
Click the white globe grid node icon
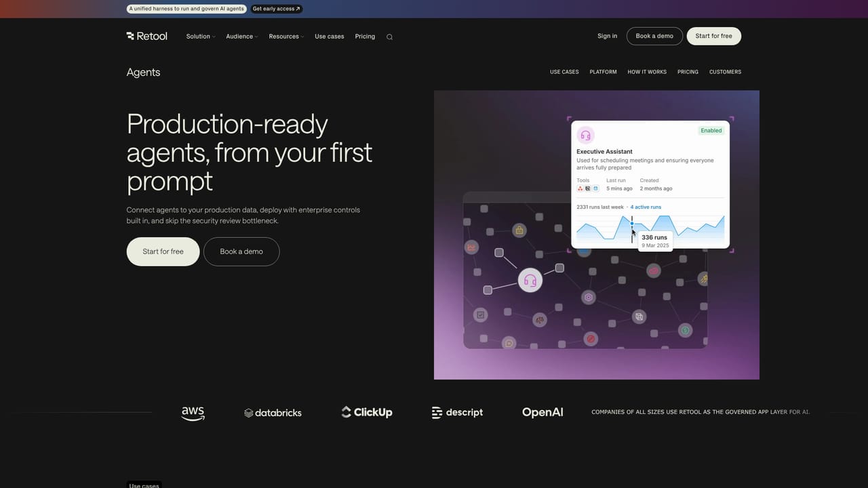(639, 316)
